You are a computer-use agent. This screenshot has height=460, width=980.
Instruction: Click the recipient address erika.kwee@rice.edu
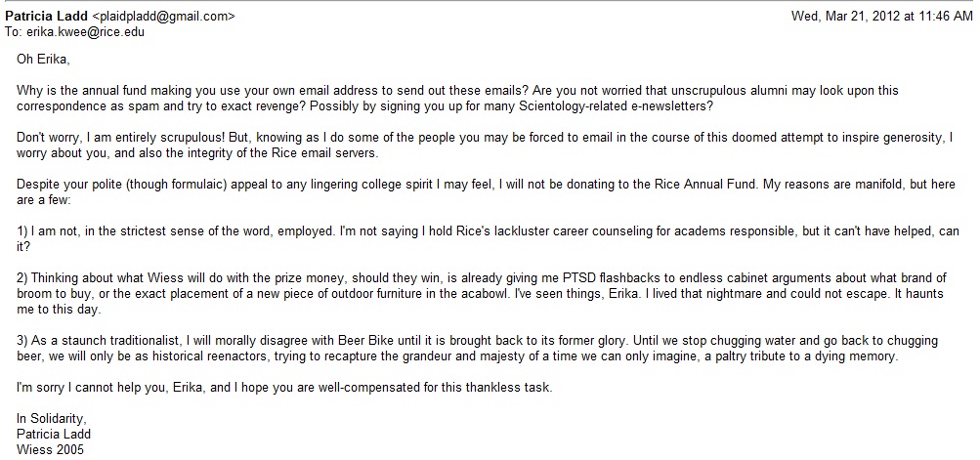[x=84, y=32]
